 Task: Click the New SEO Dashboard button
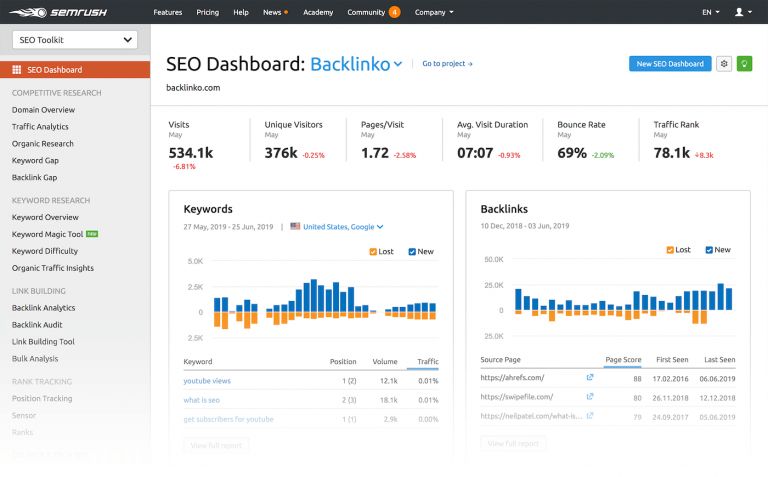point(670,63)
